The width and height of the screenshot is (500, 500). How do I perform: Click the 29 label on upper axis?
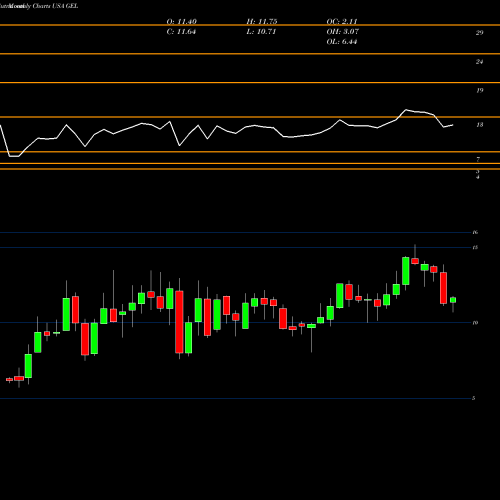(479, 33)
